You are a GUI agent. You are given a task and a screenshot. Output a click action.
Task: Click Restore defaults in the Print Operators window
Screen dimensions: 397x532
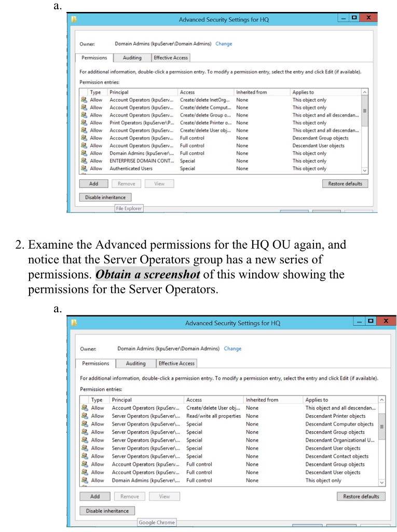click(x=345, y=183)
